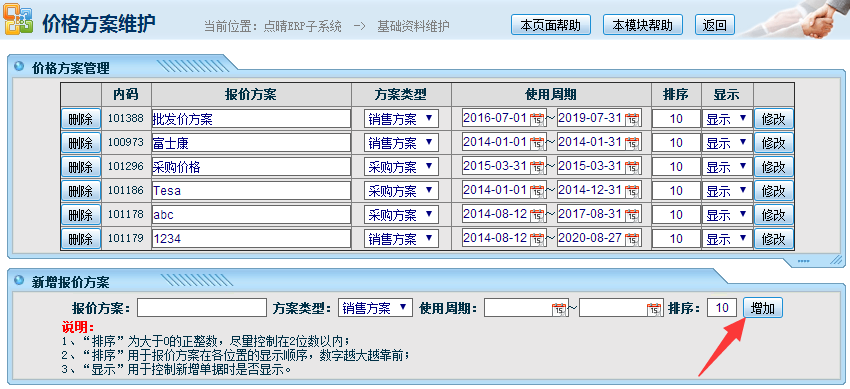Delete the 采购价格 plan with 删除
This screenshot has height=389, width=850.
click(x=81, y=167)
